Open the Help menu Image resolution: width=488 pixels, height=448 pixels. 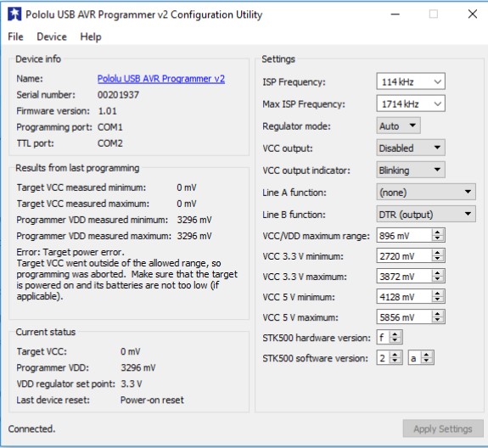click(91, 36)
